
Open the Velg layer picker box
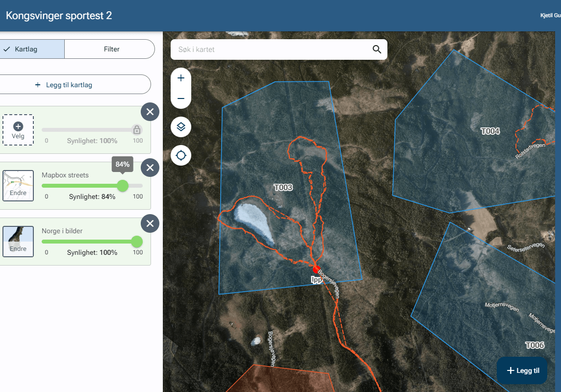[x=18, y=130]
